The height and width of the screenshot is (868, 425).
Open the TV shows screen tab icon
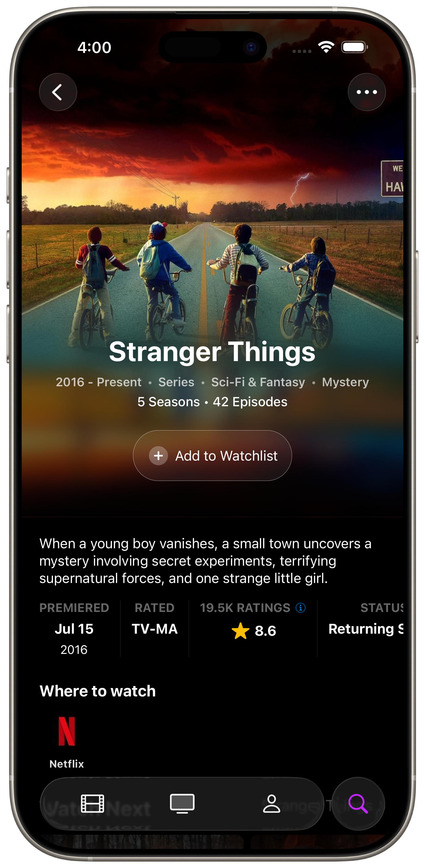[182, 803]
